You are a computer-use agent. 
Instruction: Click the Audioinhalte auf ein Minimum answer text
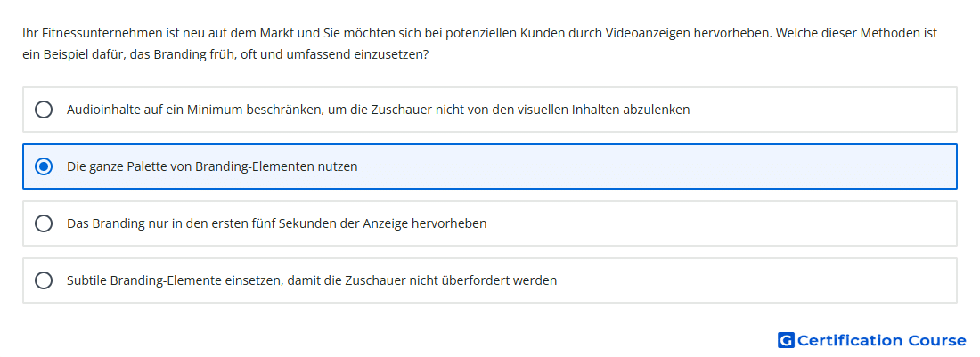point(378,110)
